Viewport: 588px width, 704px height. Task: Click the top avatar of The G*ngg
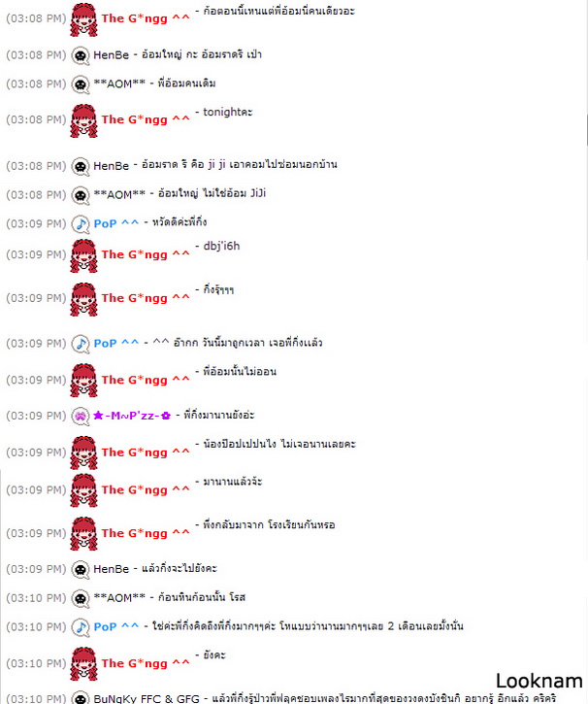point(83,19)
